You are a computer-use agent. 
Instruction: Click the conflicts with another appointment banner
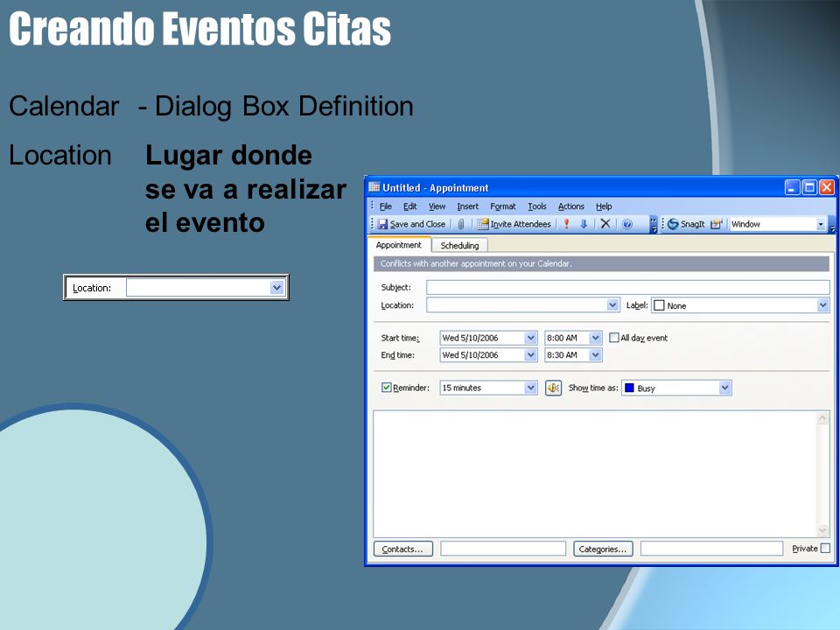point(601,263)
